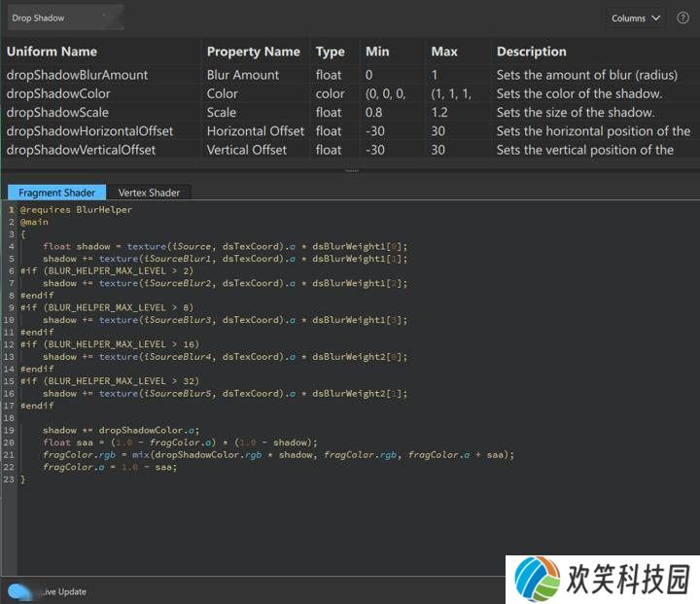Select the dropShadowBlurAmount uniform row
The height and width of the screenshot is (604, 700).
350,75
